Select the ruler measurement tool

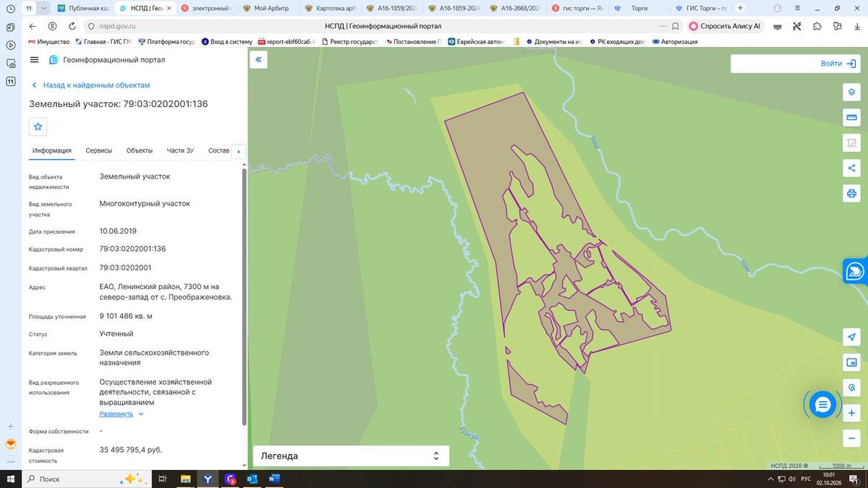click(x=851, y=118)
